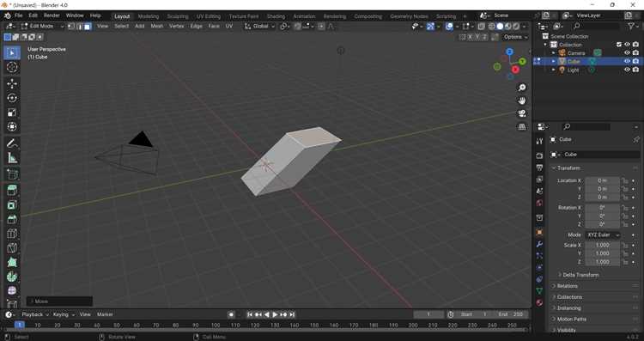Click the current frame number field

point(428,314)
